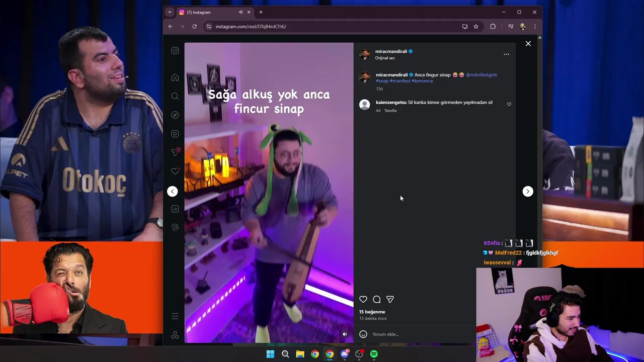The height and width of the screenshot is (362, 644).
Task: Open OBS Studio from the taskbar
Action: coord(359,354)
